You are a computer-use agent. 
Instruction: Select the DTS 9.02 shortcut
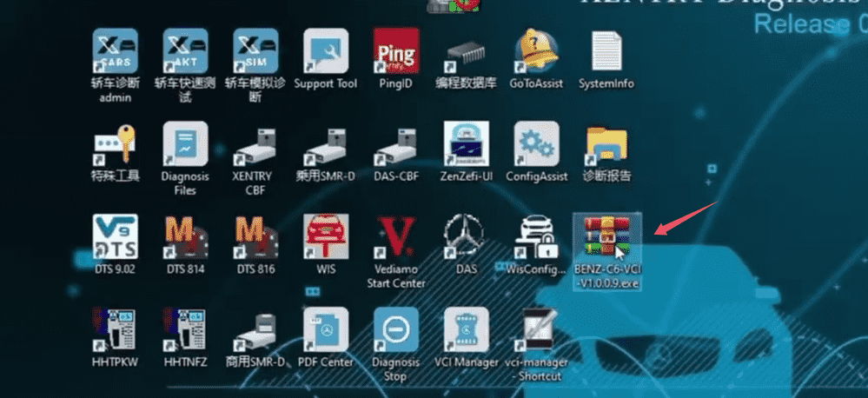pyautogui.click(x=115, y=236)
